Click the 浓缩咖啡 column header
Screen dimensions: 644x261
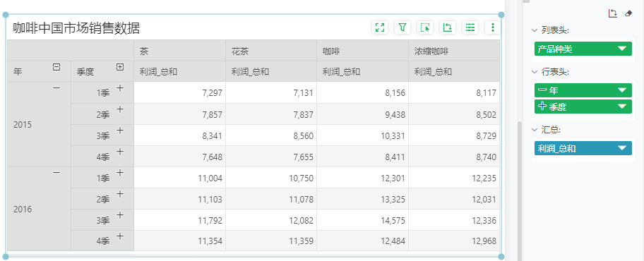pos(454,51)
